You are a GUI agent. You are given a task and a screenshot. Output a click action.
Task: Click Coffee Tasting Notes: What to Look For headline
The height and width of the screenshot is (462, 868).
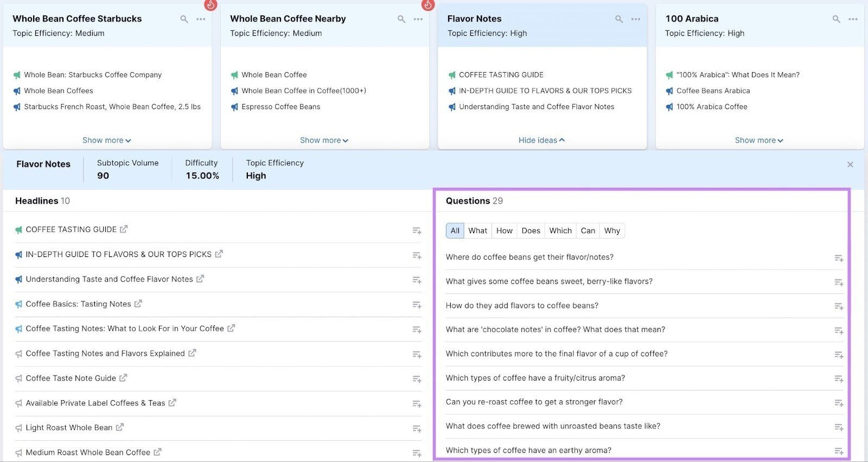(125, 329)
